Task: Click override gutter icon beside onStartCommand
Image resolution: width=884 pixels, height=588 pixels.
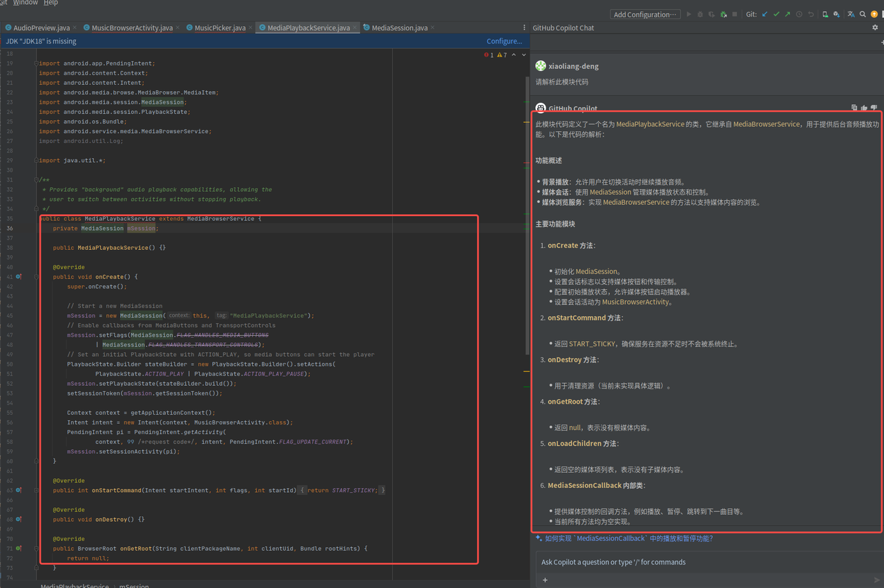Action: click(19, 490)
